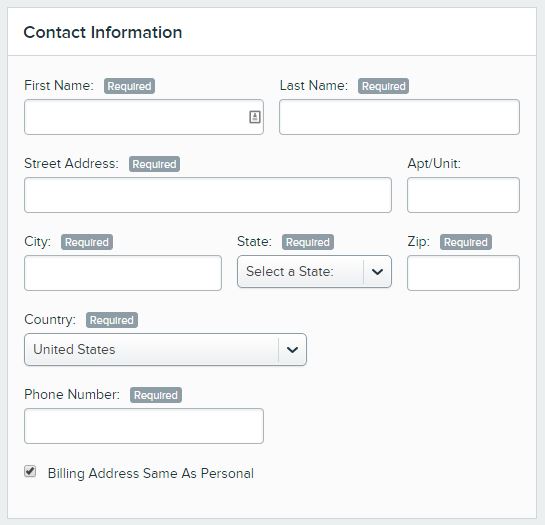Click the United States country selector
This screenshot has height=525, width=545.
point(165,349)
